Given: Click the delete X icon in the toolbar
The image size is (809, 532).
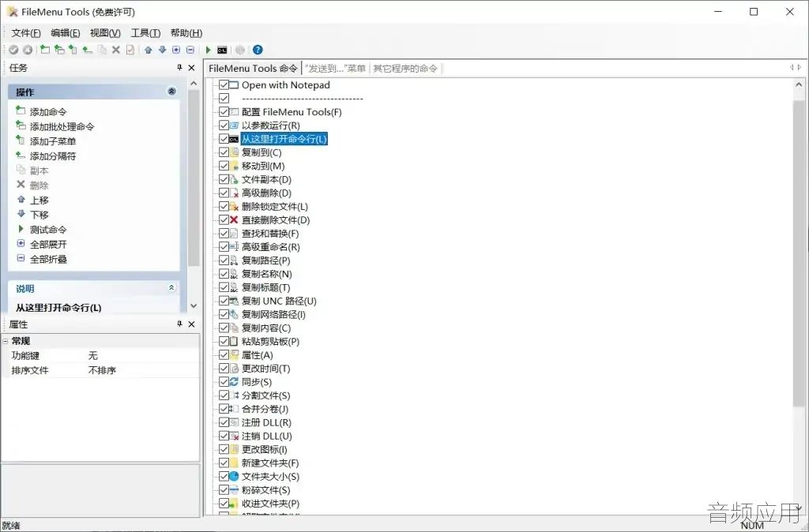Looking at the screenshot, I should (116, 50).
